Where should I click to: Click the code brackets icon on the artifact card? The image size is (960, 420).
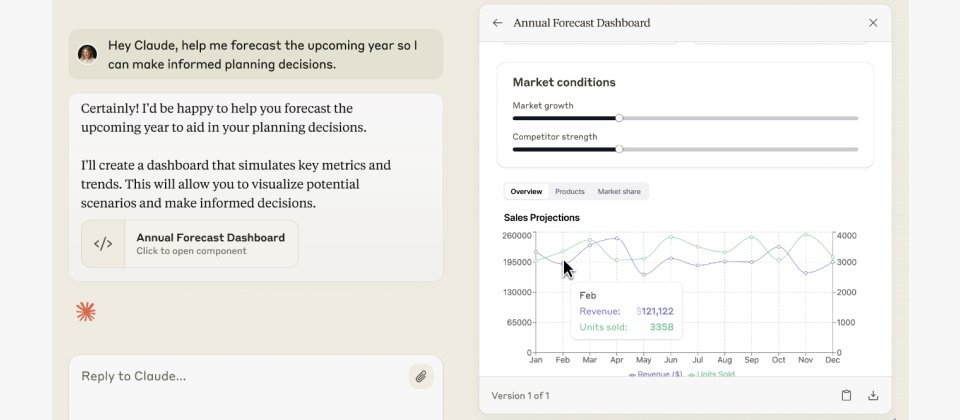click(103, 244)
